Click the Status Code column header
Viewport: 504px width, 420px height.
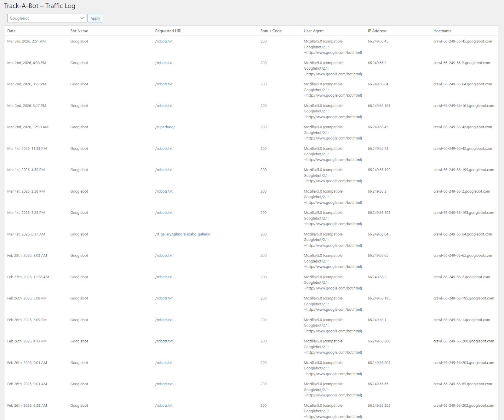(271, 31)
